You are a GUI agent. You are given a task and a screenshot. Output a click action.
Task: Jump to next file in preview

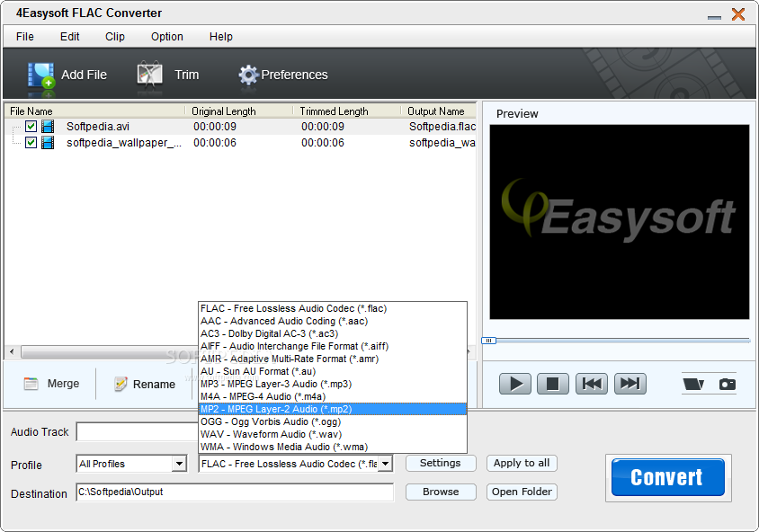point(630,384)
